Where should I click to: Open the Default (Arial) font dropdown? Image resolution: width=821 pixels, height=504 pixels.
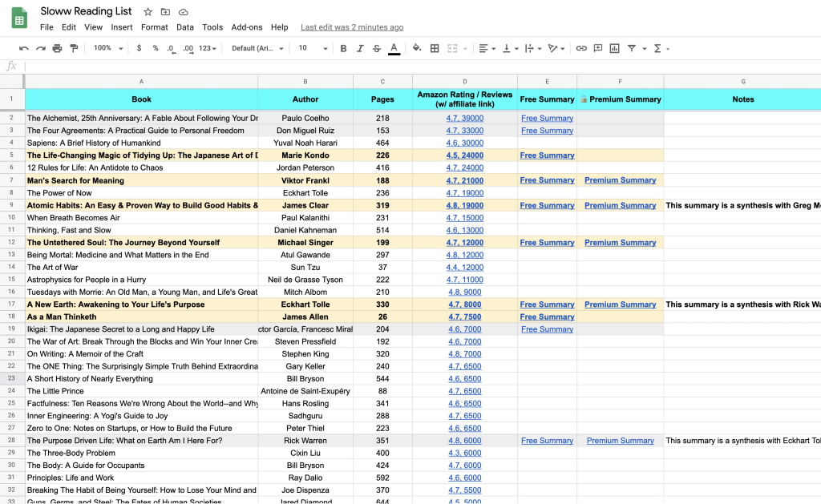point(257,48)
